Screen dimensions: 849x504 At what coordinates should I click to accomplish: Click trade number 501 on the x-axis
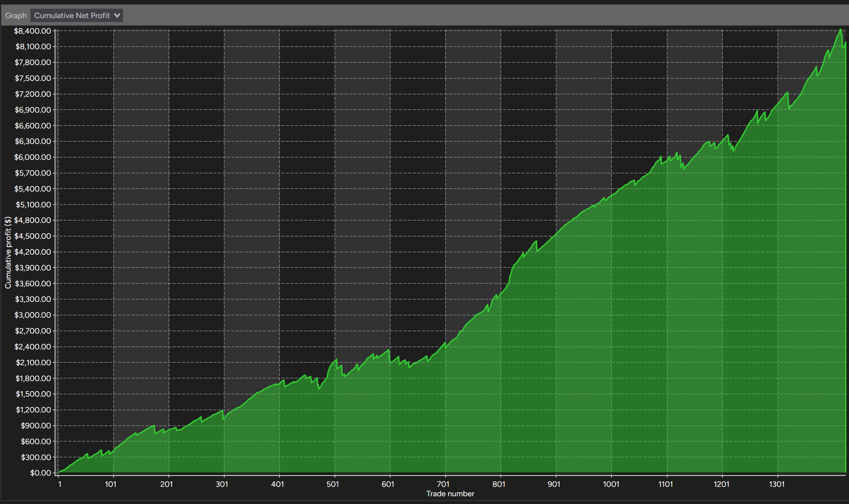(333, 484)
